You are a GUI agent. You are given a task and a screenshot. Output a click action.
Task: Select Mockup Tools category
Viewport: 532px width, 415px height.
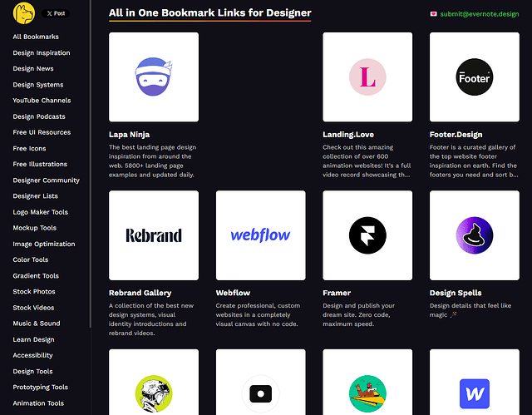pyautogui.click(x=35, y=228)
